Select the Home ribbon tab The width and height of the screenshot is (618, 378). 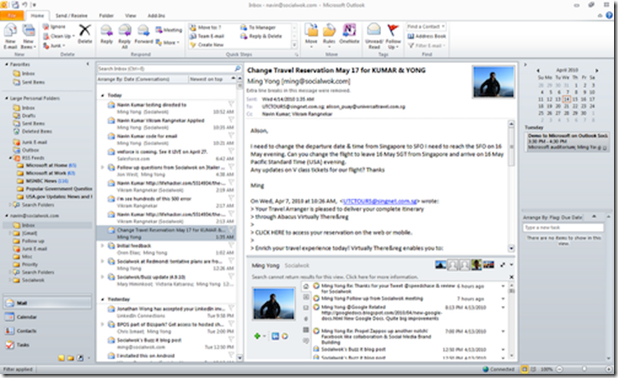coord(37,15)
